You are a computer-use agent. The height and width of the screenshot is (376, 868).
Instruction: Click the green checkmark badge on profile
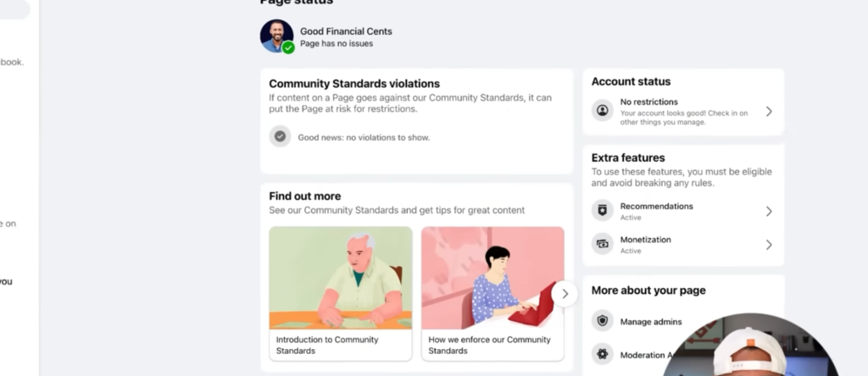coord(288,48)
